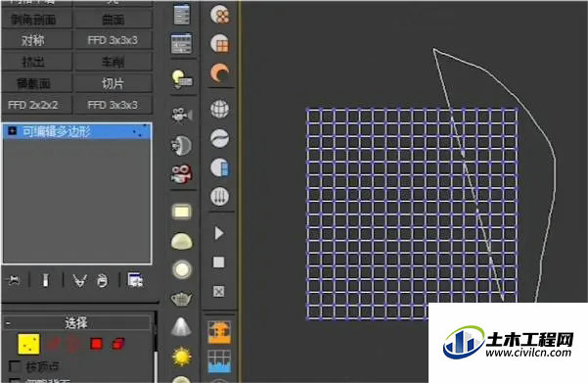Click the gray camera icon

[x=182, y=115]
